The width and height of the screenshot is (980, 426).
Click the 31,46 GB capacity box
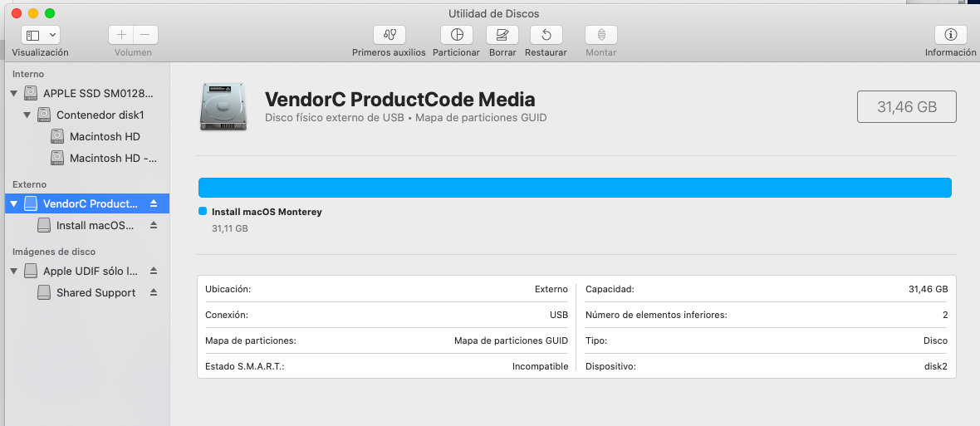906,107
